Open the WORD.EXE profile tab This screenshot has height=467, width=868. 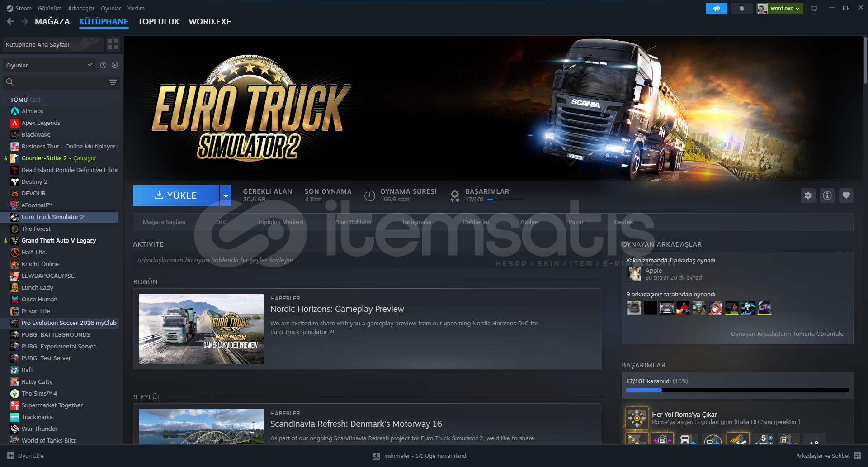tap(210, 22)
